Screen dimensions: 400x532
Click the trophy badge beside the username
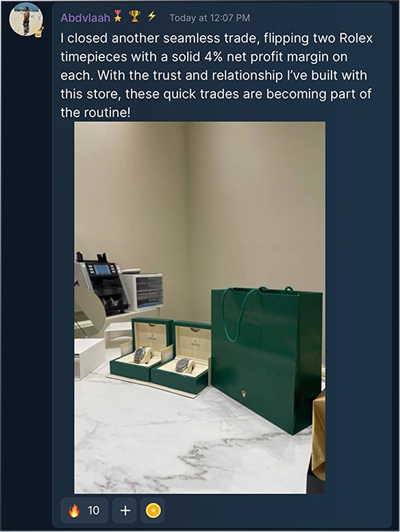pyautogui.click(x=134, y=16)
